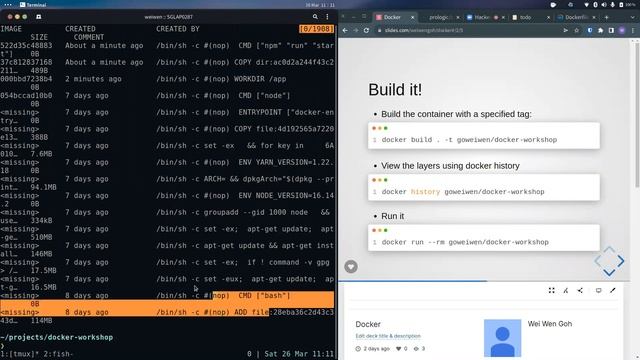Click the volume icon in system tray

point(604,5)
